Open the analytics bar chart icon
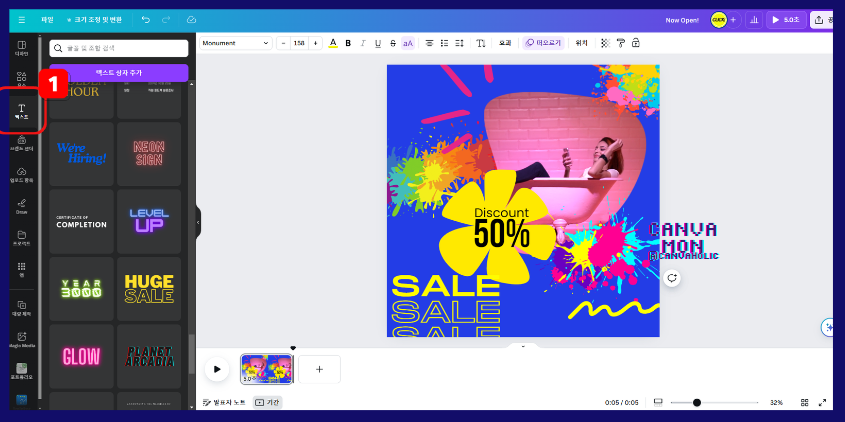 coord(754,20)
